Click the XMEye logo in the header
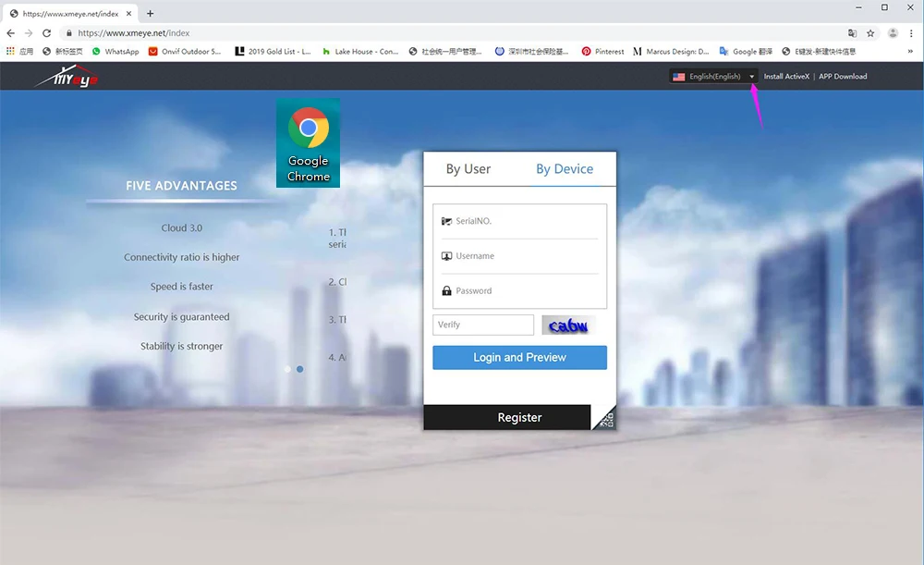This screenshot has width=924, height=565. point(67,76)
